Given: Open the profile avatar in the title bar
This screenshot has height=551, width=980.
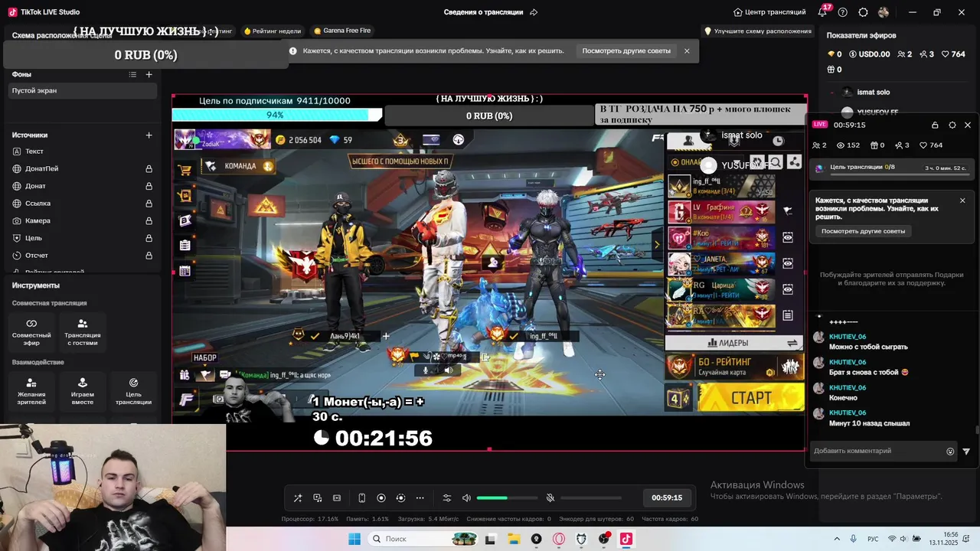Looking at the screenshot, I should click(884, 12).
